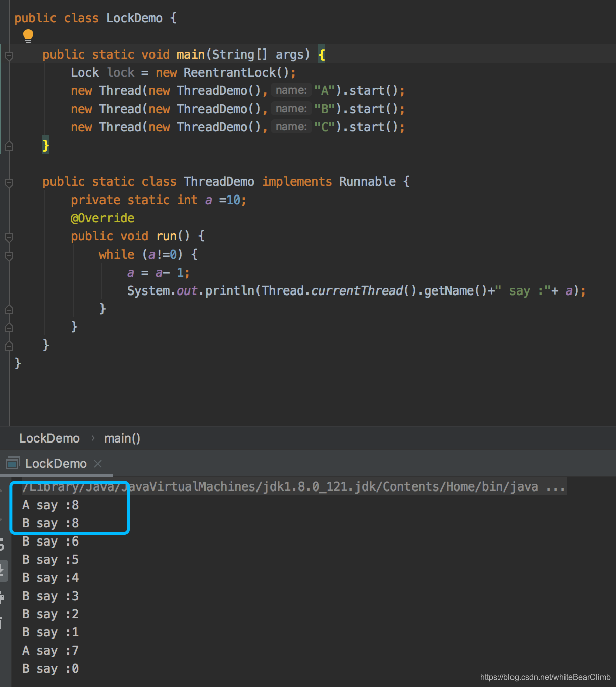Click fold marker at main method closing brace
The image size is (616, 687).
9,145
